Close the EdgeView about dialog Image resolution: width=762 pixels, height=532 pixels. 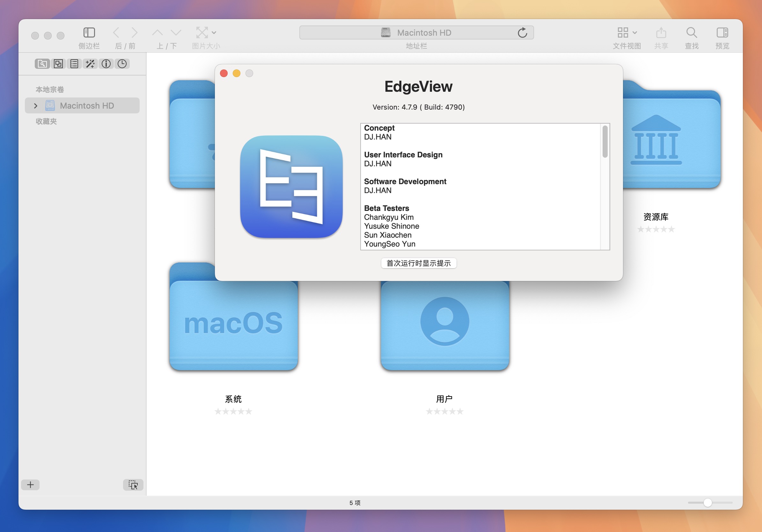pos(224,73)
